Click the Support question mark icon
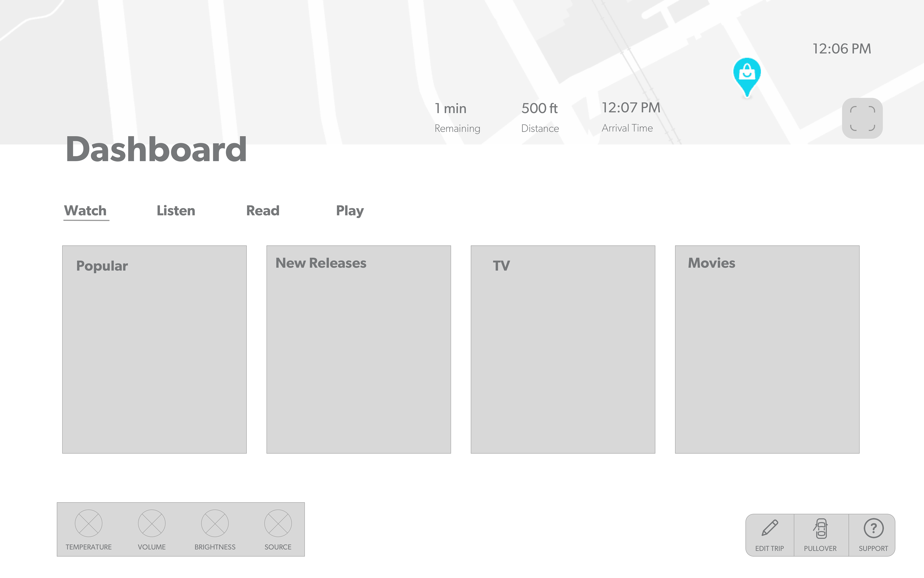Screen dimensions: 924x578 (x=874, y=528)
